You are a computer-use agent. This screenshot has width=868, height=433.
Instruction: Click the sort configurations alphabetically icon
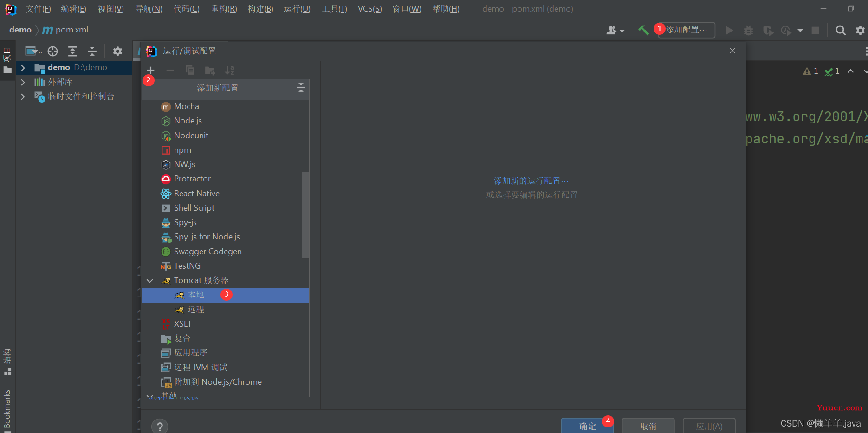pos(229,71)
